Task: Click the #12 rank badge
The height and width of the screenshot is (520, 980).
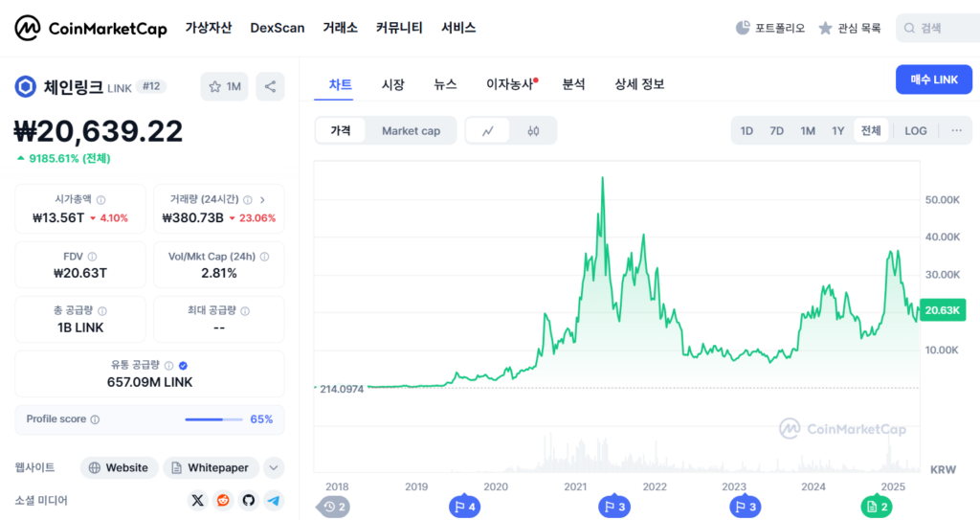Action: click(151, 86)
